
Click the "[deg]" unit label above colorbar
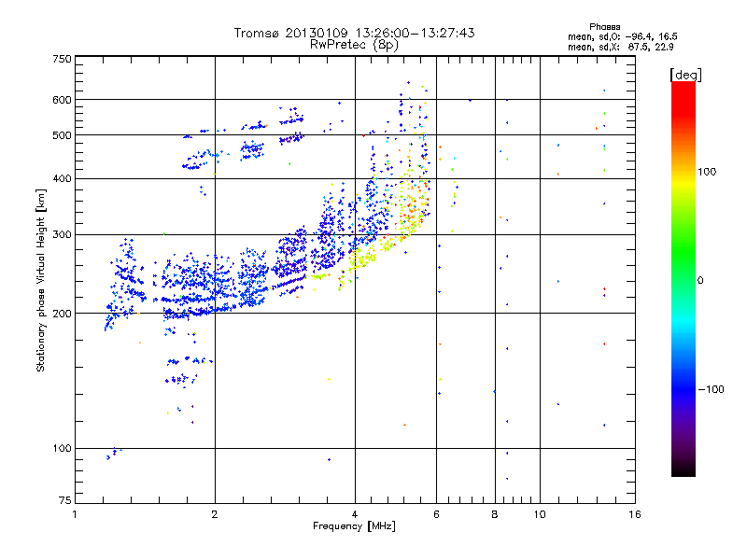(685, 75)
